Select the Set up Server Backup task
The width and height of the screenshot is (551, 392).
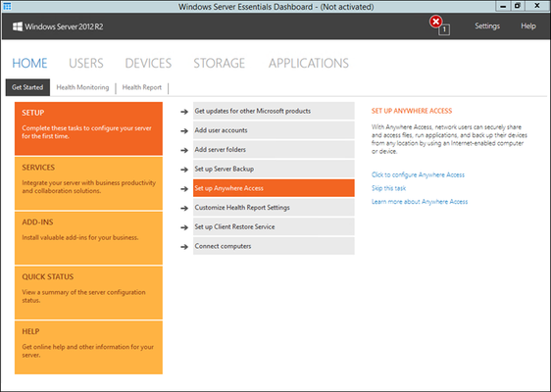(x=274, y=169)
